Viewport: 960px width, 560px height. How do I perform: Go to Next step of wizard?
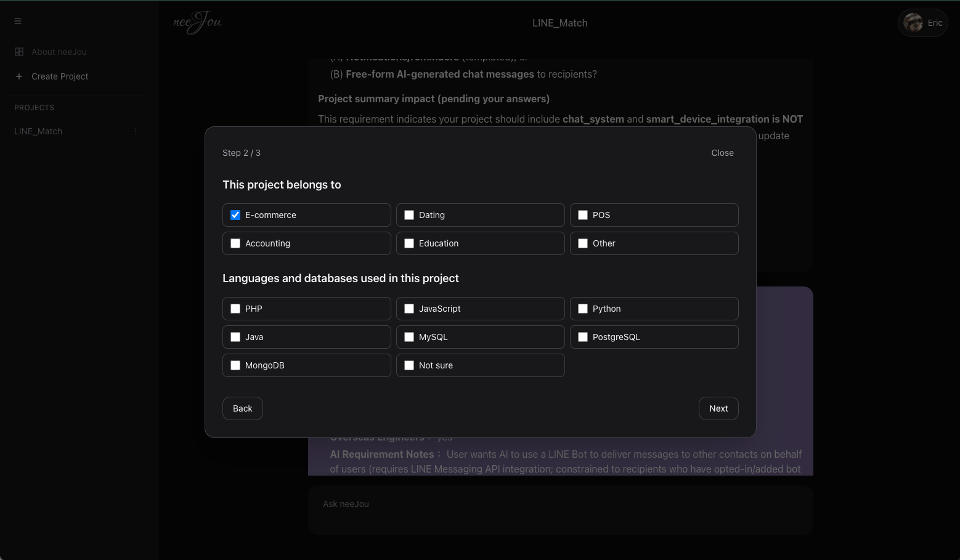[718, 408]
